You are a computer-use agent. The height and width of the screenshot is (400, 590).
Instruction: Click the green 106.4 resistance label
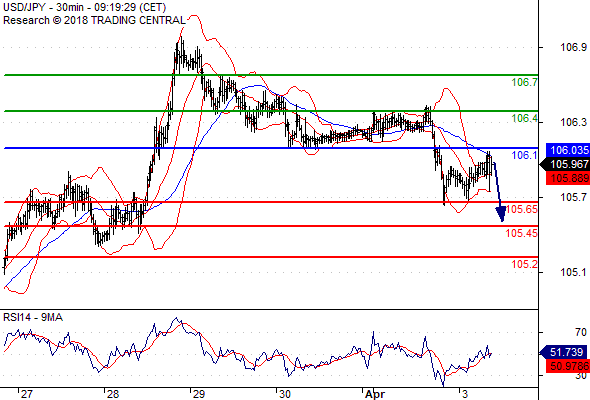coord(525,119)
